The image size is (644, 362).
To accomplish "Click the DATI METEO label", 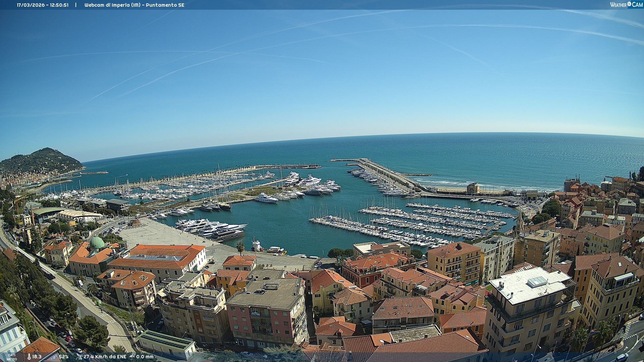I will pyautogui.click(x=12, y=357).
